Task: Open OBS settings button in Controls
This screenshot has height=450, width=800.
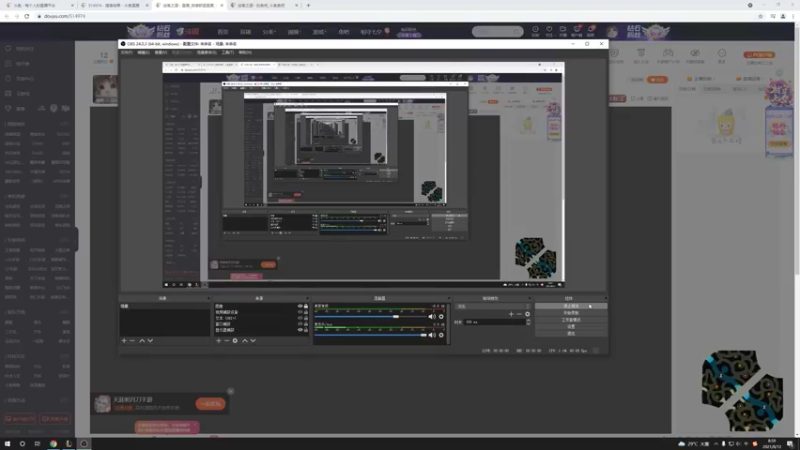Action: [x=571, y=327]
